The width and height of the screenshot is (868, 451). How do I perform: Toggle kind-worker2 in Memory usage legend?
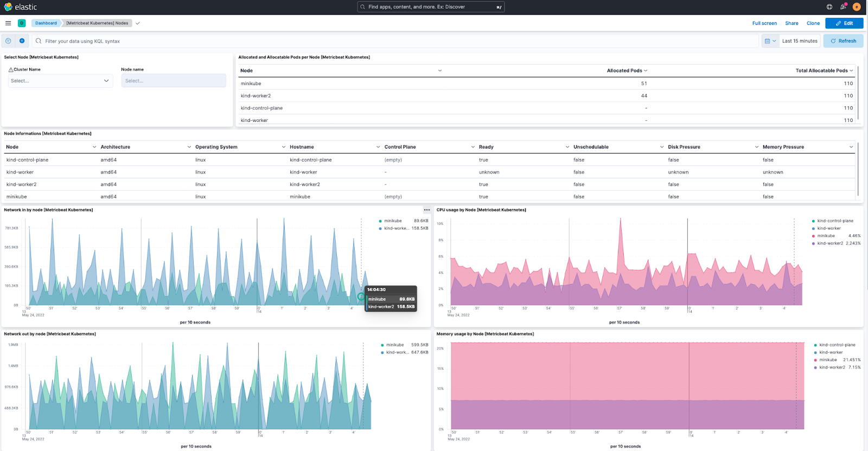pos(832,368)
